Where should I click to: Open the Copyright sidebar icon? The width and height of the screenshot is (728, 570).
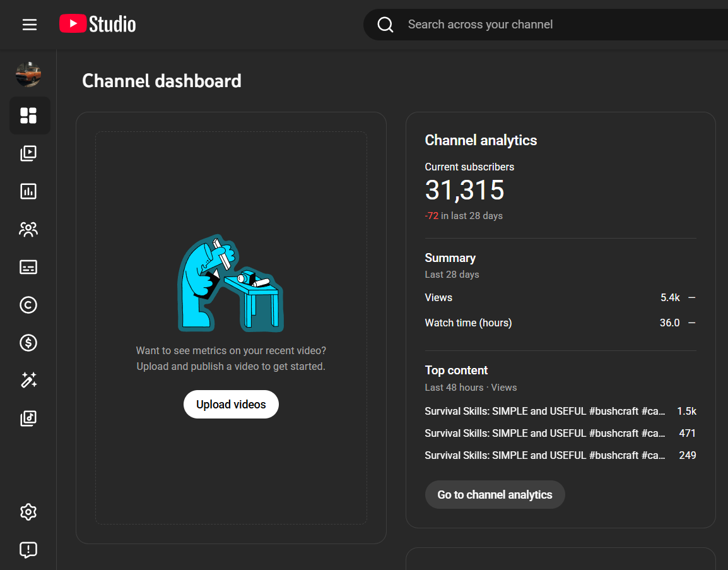click(29, 305)
